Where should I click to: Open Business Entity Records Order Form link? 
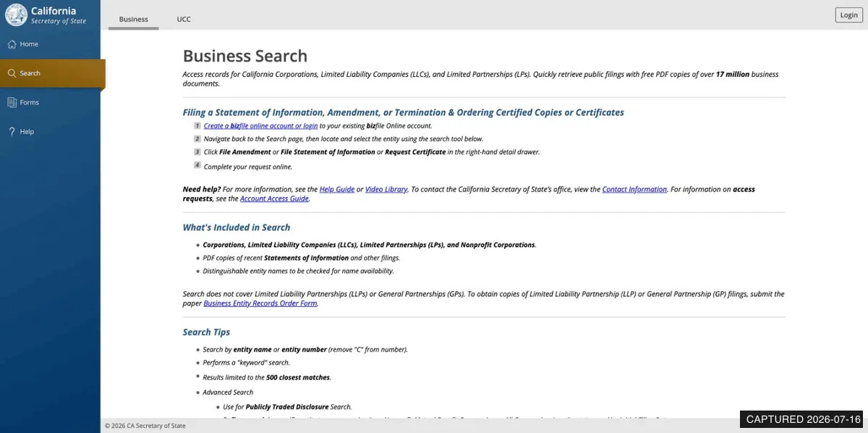pos(260,303)
